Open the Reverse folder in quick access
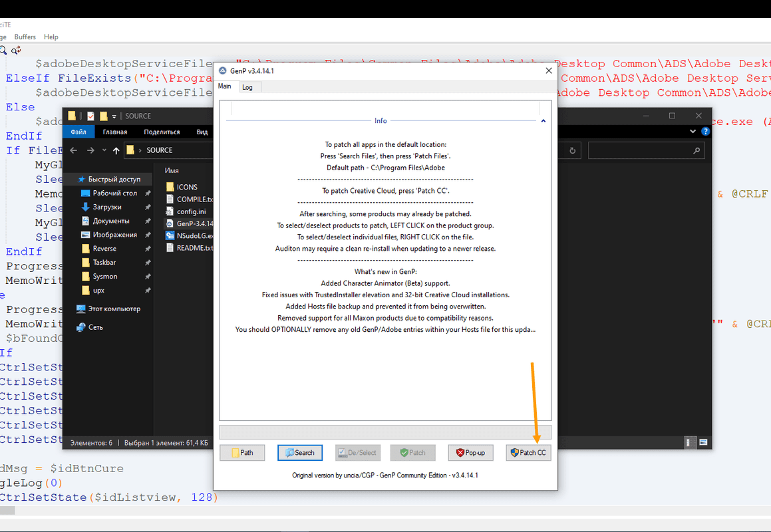The height and width of the screenshot is (532, 771). tap(104, 249)
